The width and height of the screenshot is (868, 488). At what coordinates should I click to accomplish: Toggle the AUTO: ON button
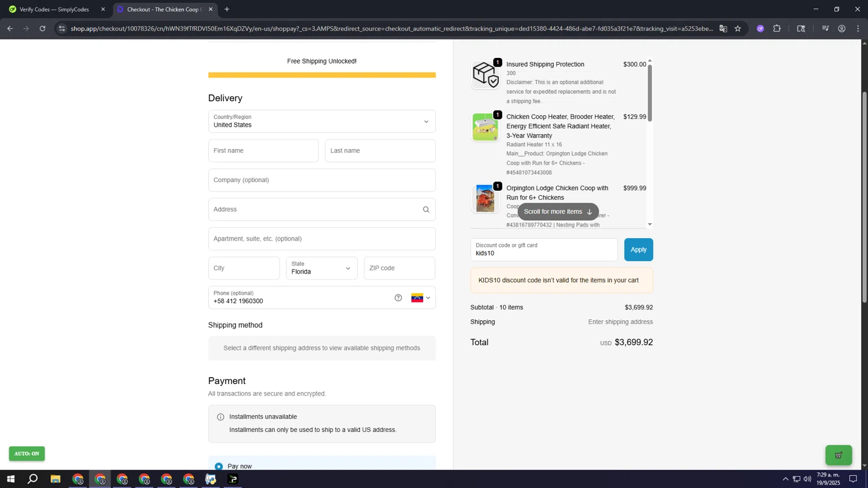click(x=27, y=454)
